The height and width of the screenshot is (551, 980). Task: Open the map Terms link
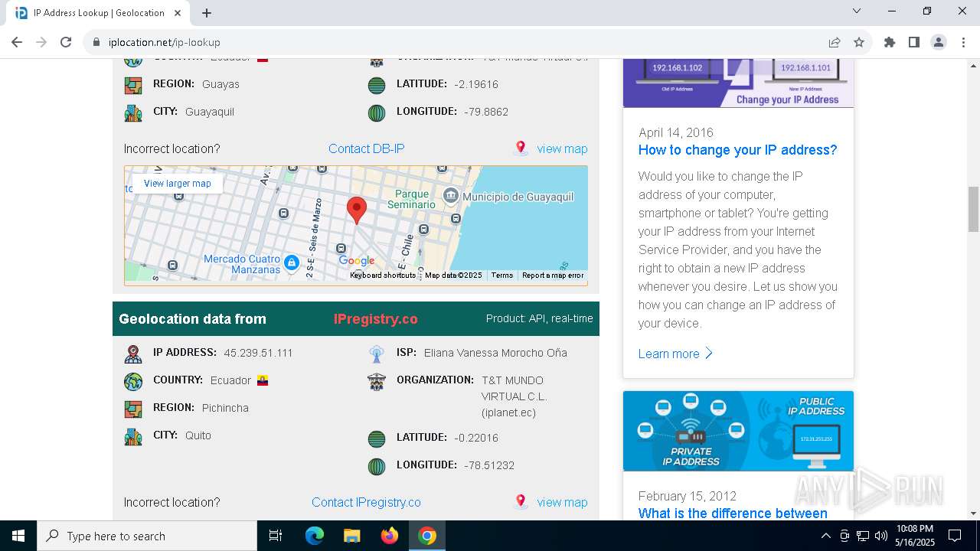coord(502,275)
